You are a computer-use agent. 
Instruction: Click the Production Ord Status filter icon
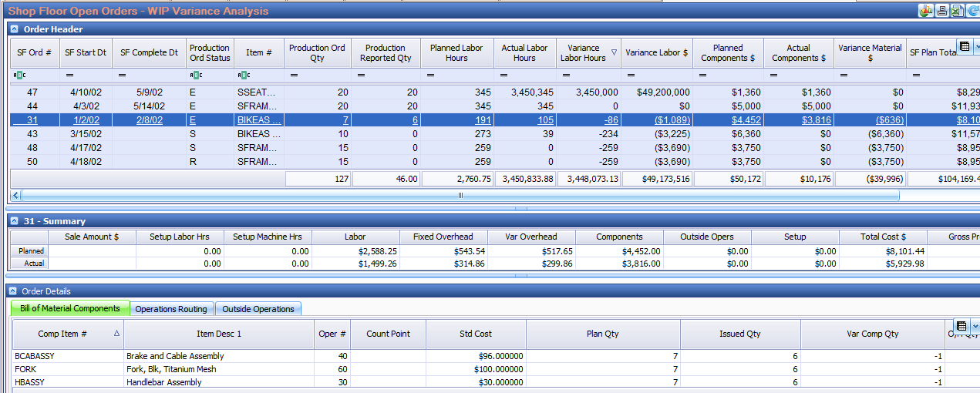[196, 75]
